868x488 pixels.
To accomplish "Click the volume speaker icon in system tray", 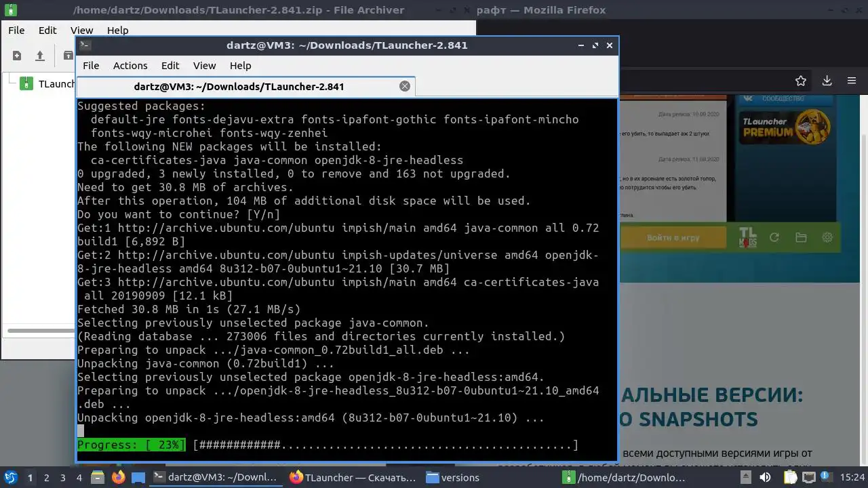I will (x=765, y=478).
